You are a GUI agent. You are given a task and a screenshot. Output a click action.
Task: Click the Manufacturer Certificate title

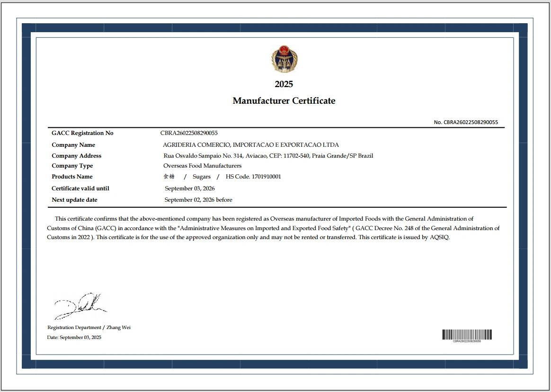tap(284, 101)
